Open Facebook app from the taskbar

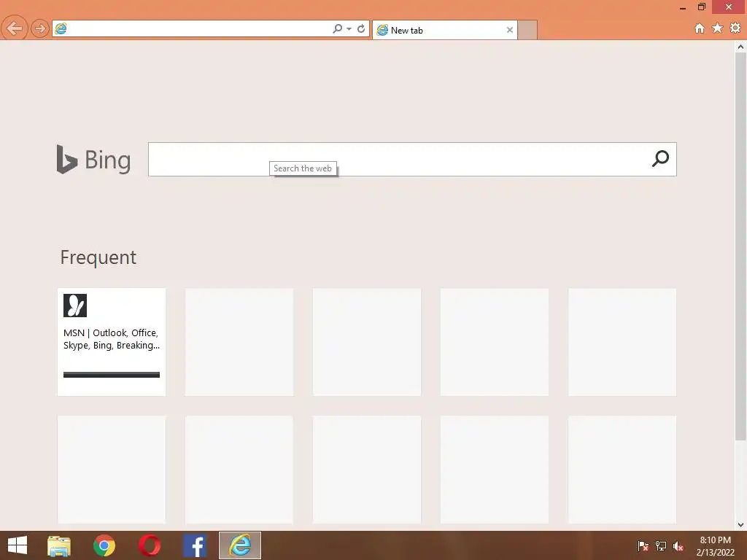click(x=195, y=545)
